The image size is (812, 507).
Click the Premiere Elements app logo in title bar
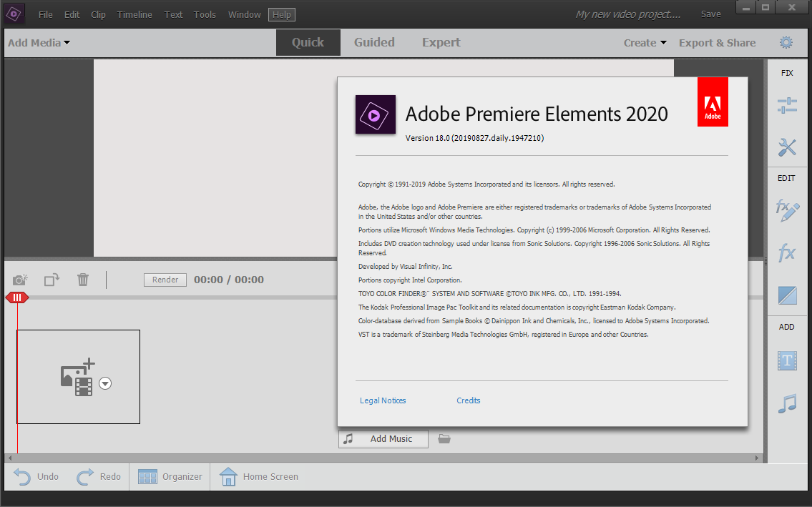(x=14, y=14)
